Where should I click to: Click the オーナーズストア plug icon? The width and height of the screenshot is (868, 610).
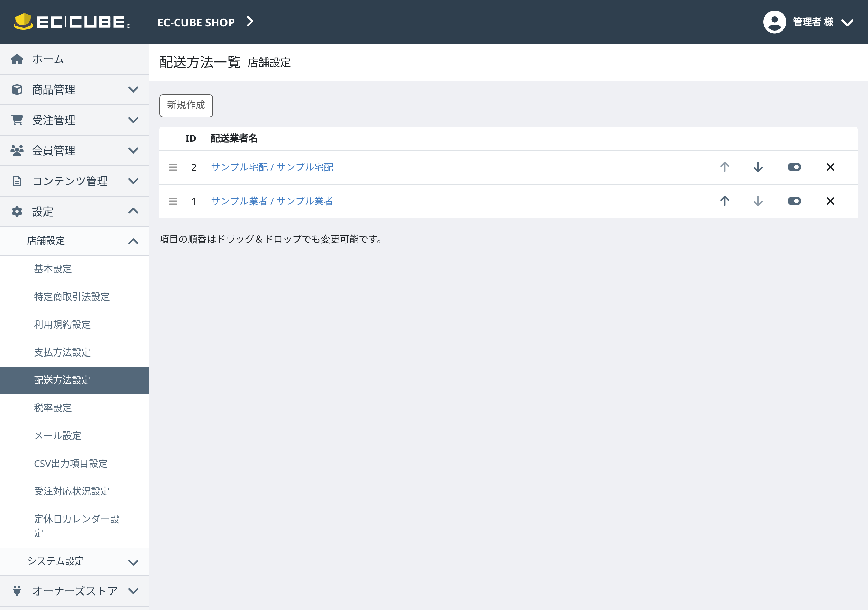(17, 591)
